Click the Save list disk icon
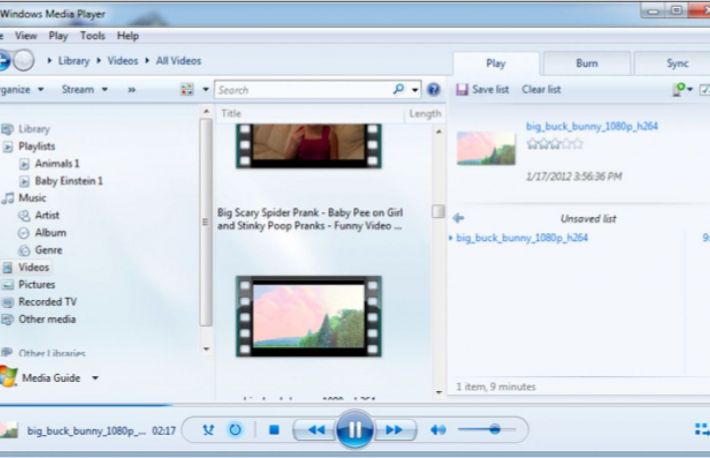Screen dimensions: 710x458 click(x=462, y=89)
